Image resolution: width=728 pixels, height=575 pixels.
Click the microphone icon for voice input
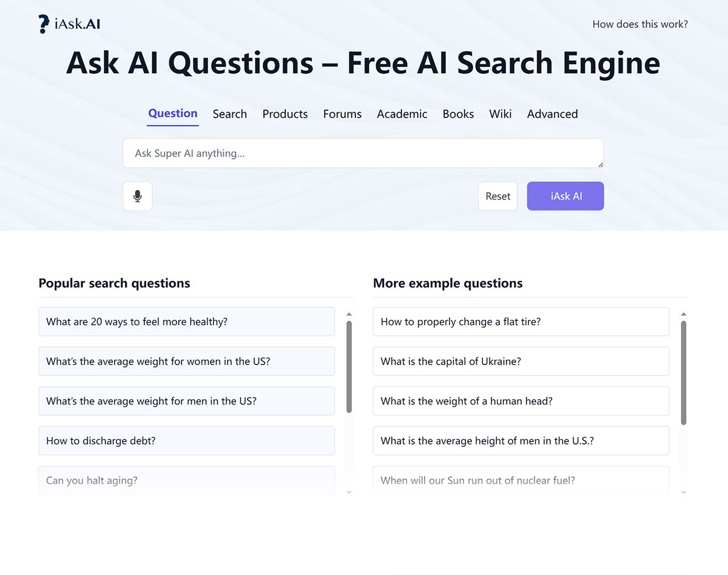137,196
